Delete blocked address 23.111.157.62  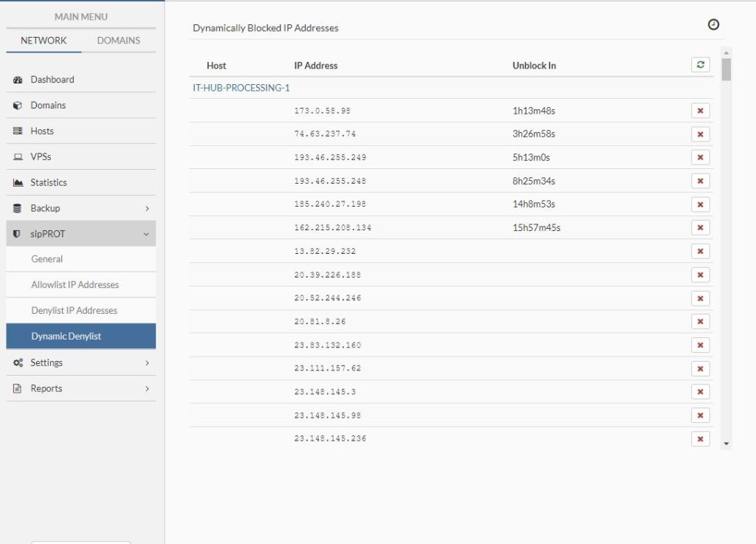tap(700, 368)
